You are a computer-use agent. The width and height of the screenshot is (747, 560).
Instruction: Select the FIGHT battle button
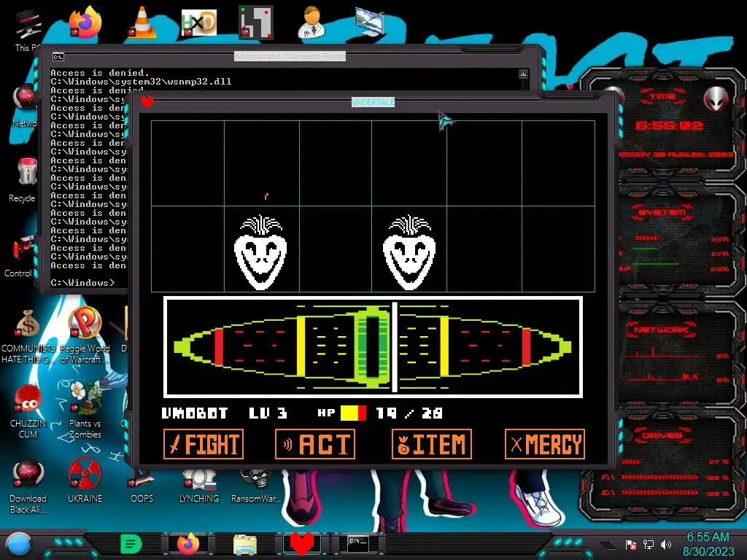pyautogui.click(x=204, y=444)
